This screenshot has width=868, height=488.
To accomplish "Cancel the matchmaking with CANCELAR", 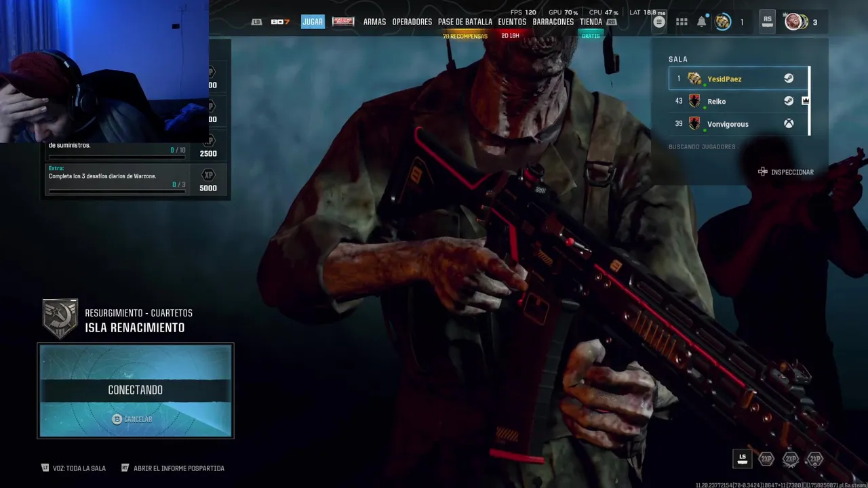I will tap(132, 420).
